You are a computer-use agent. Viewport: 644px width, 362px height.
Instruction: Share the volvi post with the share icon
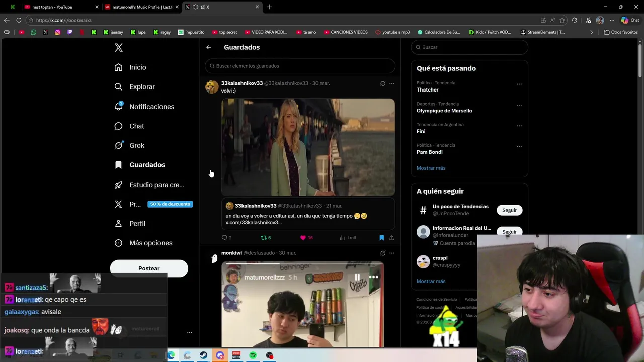[392, 238]
